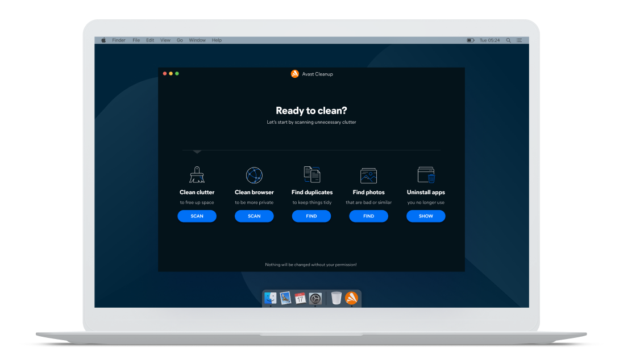Open the Window menu in menu bar
623x364 pixels.
coord(197,40)
